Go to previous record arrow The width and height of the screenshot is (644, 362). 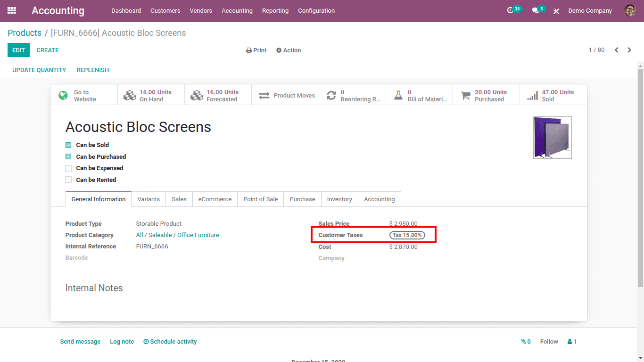coord(616,50)
